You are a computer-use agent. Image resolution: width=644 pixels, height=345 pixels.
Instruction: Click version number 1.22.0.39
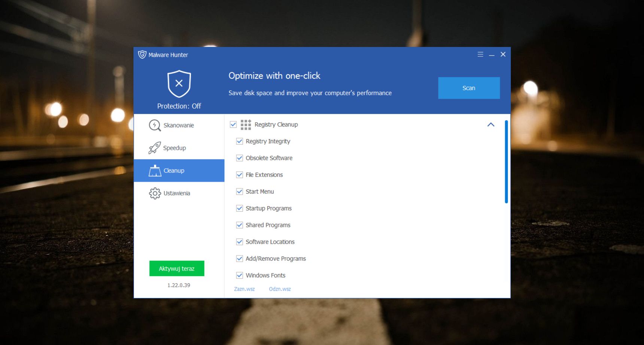(179, 285)
